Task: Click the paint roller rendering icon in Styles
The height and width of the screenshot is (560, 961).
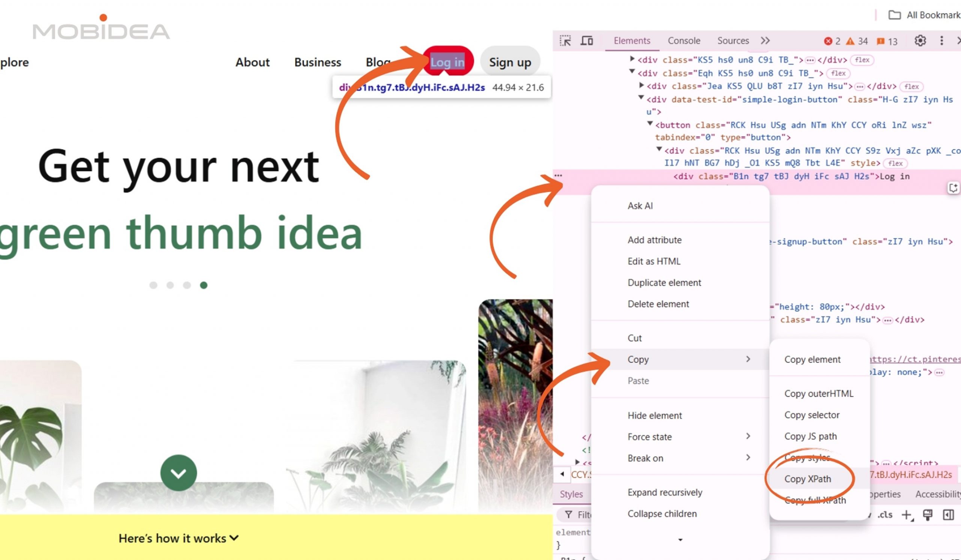Action: click(x=928, y=515)
